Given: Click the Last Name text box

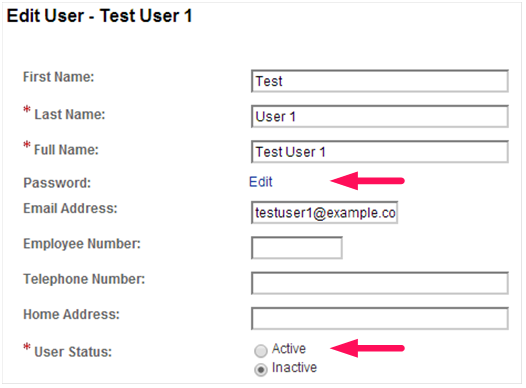Looking at the screenshot, I should (x=380, y=116).
